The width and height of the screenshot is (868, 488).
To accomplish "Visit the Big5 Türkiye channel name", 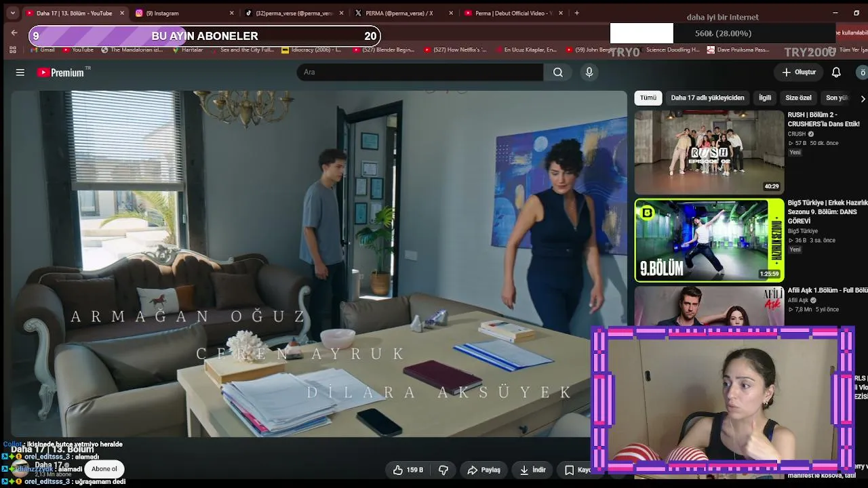I will 803,231.
